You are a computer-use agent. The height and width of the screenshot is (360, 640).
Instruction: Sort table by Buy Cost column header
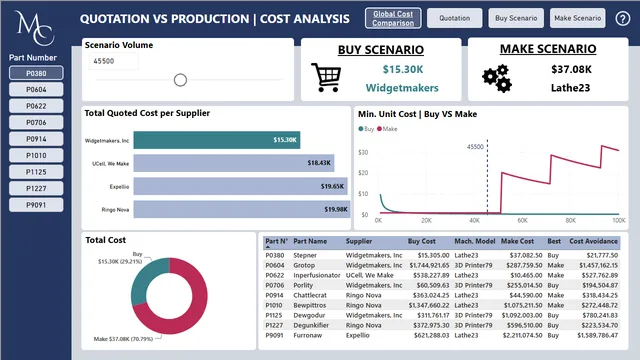pos(421,241)
